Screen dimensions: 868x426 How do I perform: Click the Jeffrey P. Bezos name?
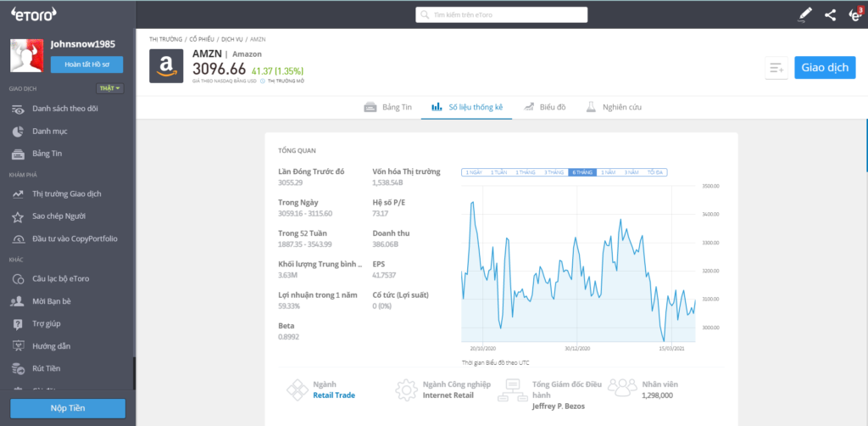coord(558,406)
